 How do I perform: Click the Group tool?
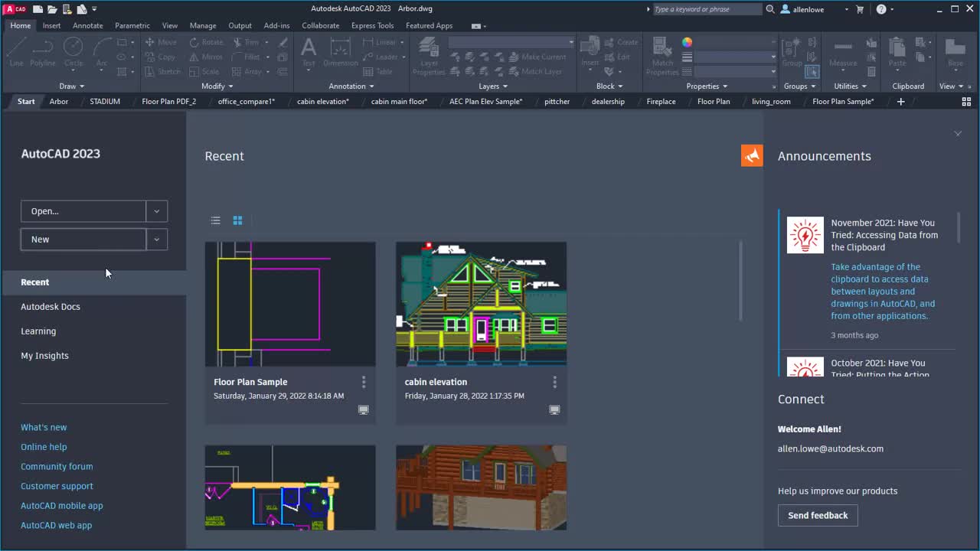(x=792, y=53)
